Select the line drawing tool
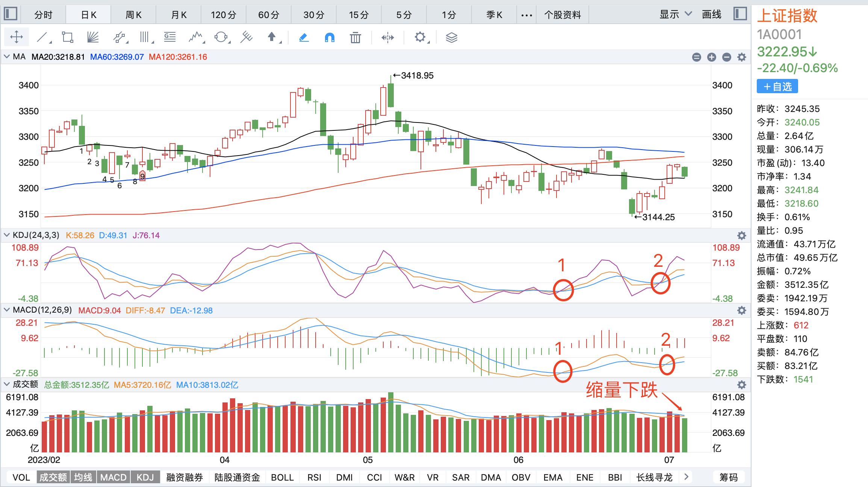The height and width of the screenshot is (487, 868). 43,37
